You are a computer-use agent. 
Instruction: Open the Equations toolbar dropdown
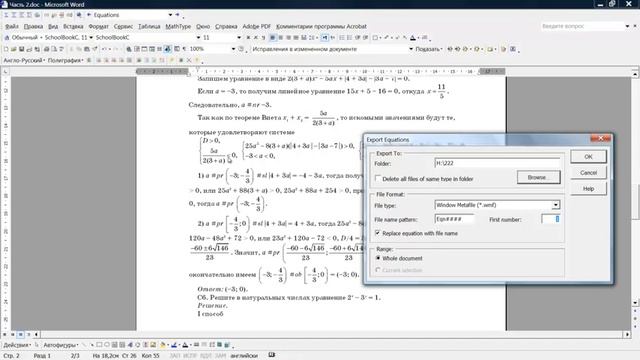pos(170,15)
